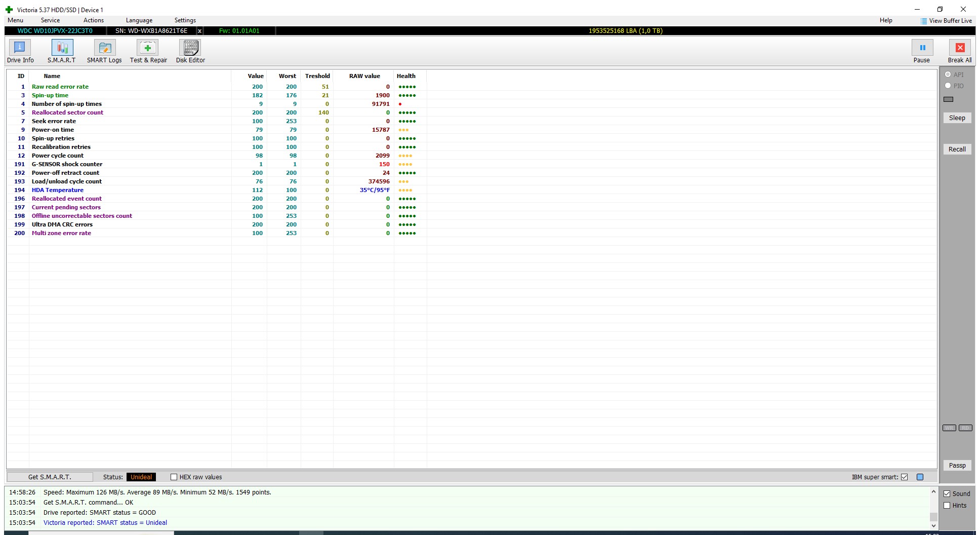Click the 35°C/95°F raw temperature value
The image size is (980, 535).
tap(375, 190)
